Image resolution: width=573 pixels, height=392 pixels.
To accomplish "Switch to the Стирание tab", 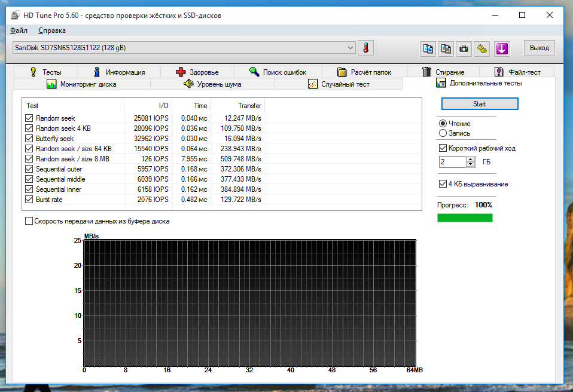I will [443, 72].
